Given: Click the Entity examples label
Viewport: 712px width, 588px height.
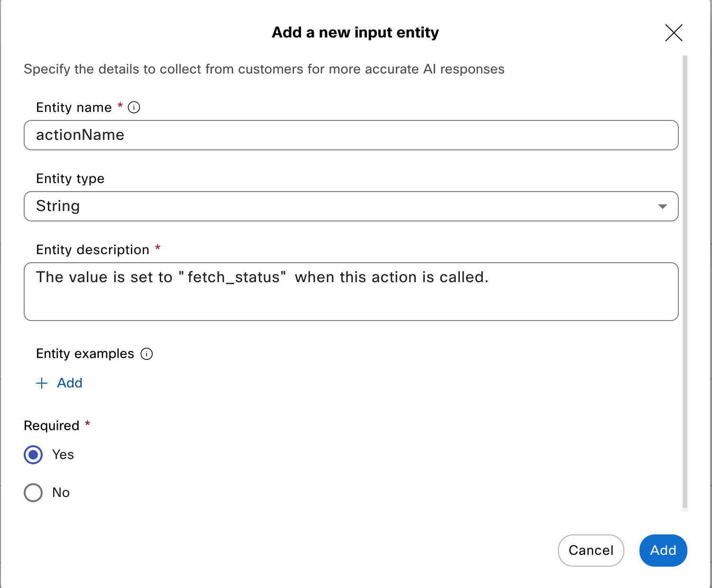Looking at the screenshot, I should pyautogui.click(x=85, y=354).
